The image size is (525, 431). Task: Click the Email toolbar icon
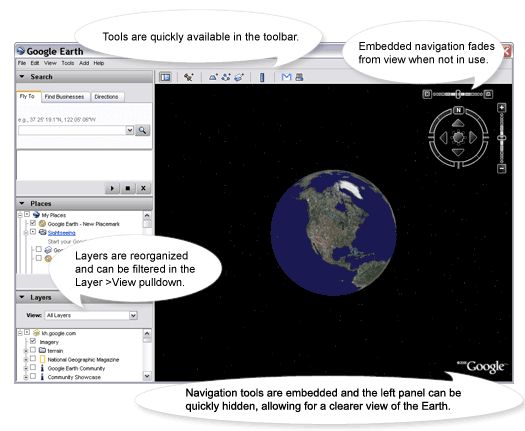click(x=286, y=77)
